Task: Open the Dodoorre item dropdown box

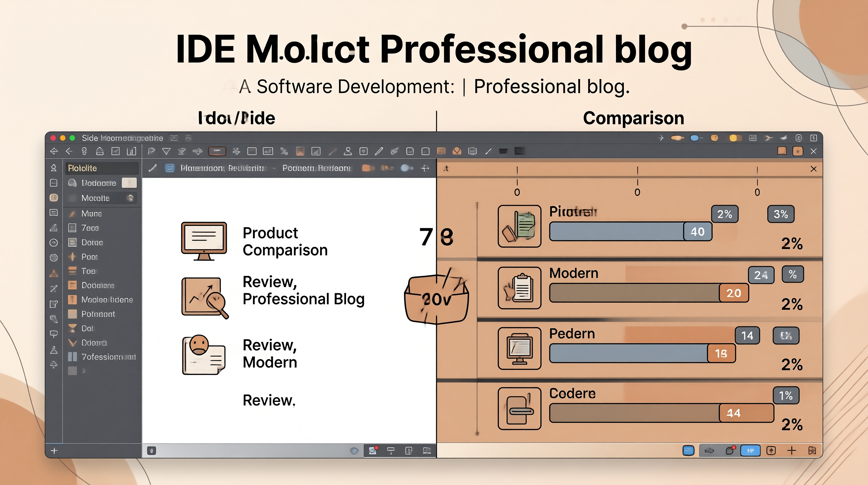Action: (x=129, y=183)
